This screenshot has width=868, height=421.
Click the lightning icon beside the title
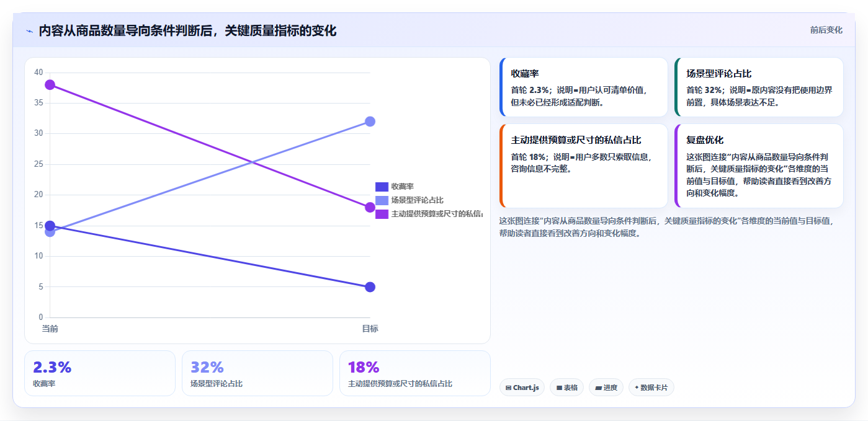pos(29,31)
